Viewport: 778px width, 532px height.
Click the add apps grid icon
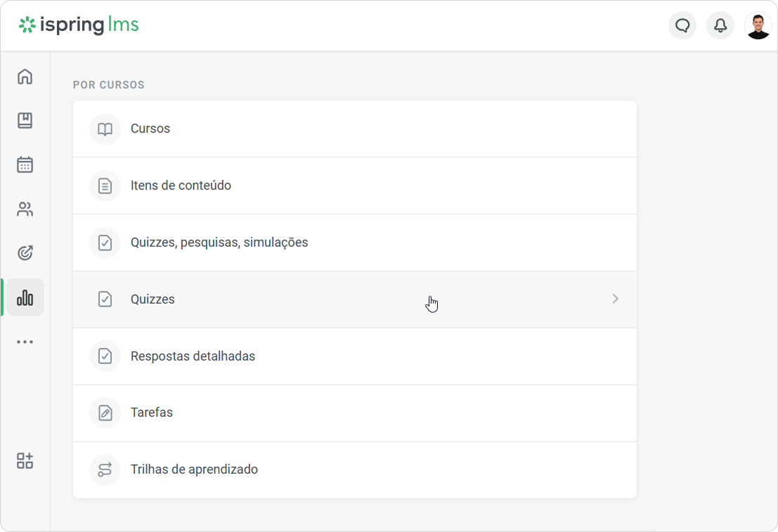(x=25, y=460)
